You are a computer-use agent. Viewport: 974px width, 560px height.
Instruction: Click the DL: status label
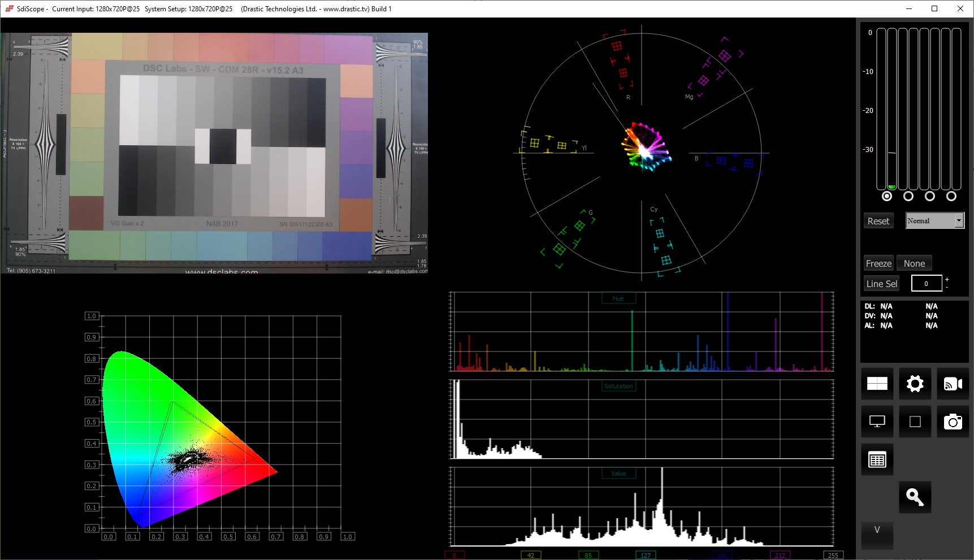(x=869, y=306)
